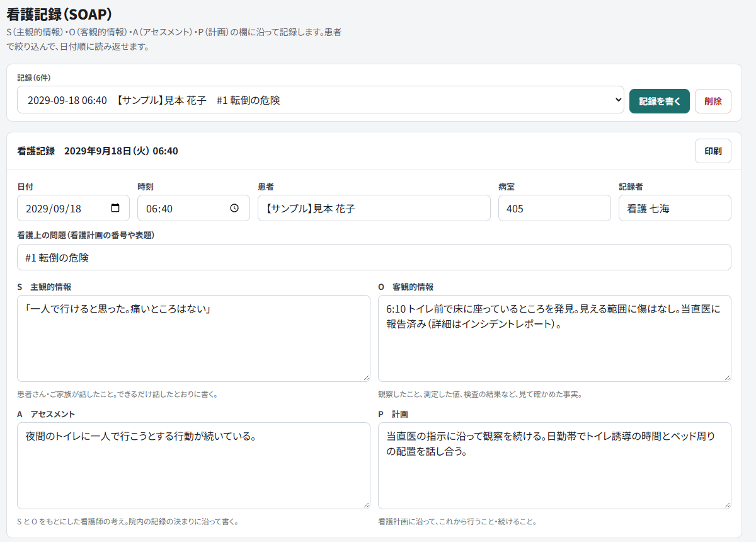Click the 記録者 field with 看護 七海
756x542 pixels.
(675, 208)
